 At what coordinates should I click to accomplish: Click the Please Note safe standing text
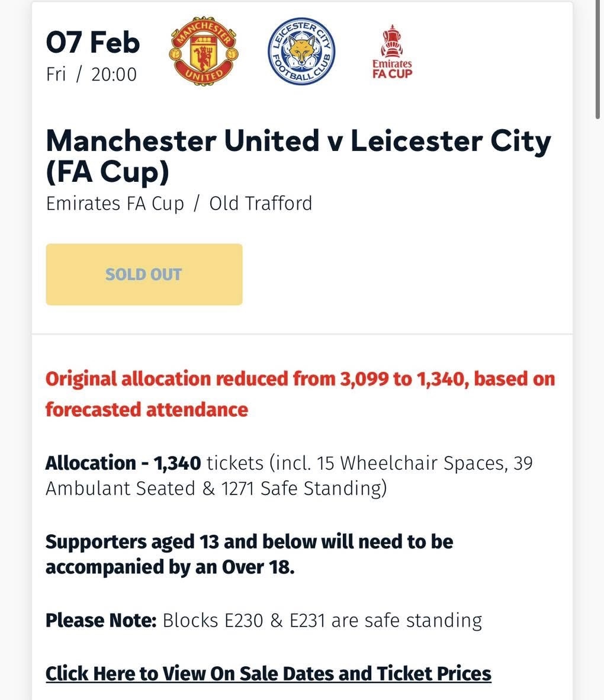pyautogui.click(x=264, y=621)
